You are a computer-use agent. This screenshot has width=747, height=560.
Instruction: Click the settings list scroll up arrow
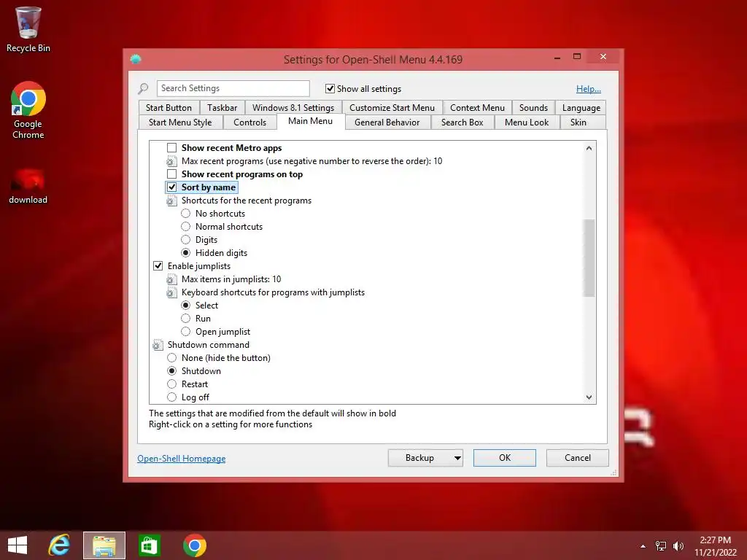(589, 148)
